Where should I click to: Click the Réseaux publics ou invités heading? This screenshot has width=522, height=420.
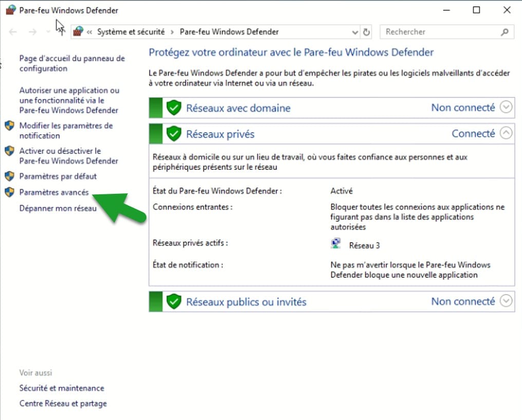point(246,302)
